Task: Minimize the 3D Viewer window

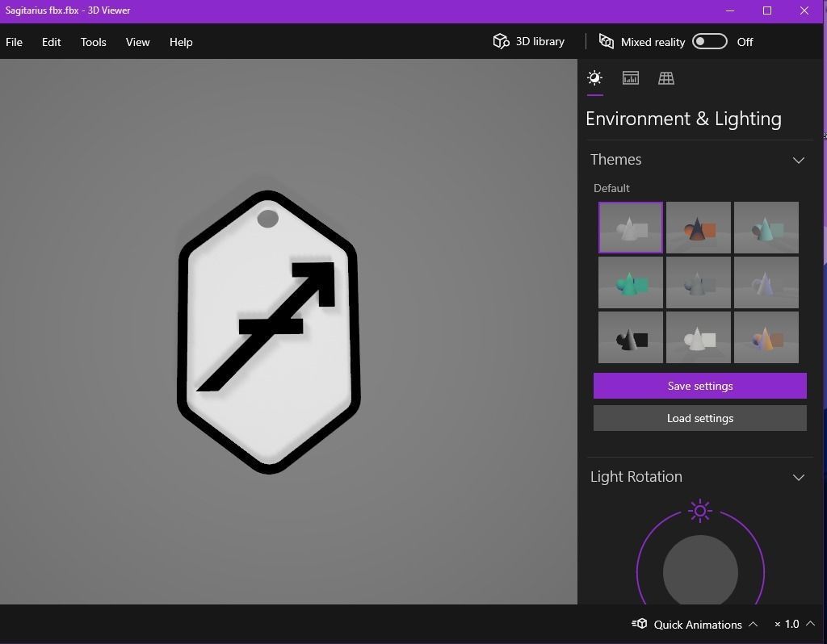Action: tap(730, 10)
